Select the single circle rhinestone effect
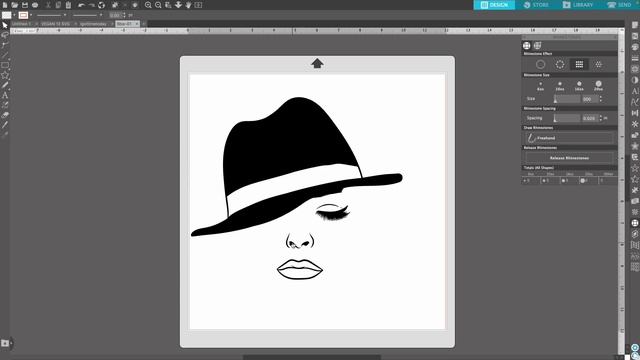 (540, 64)
